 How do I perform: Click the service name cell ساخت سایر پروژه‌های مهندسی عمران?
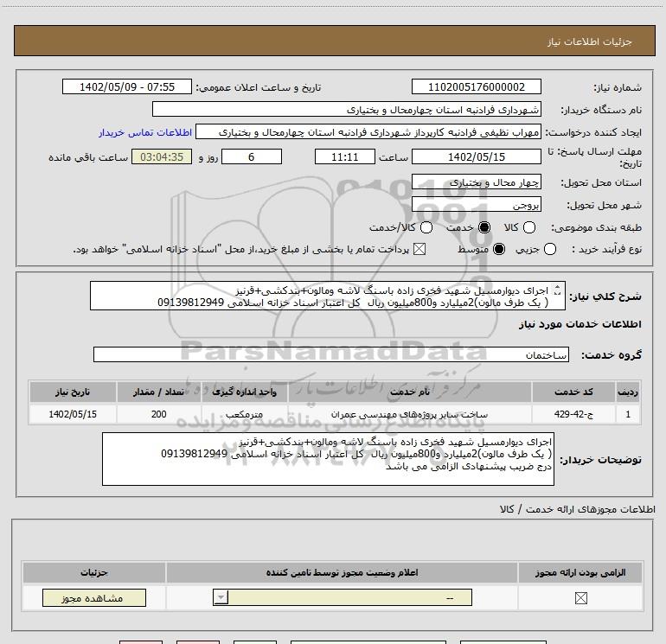(409, 414)
